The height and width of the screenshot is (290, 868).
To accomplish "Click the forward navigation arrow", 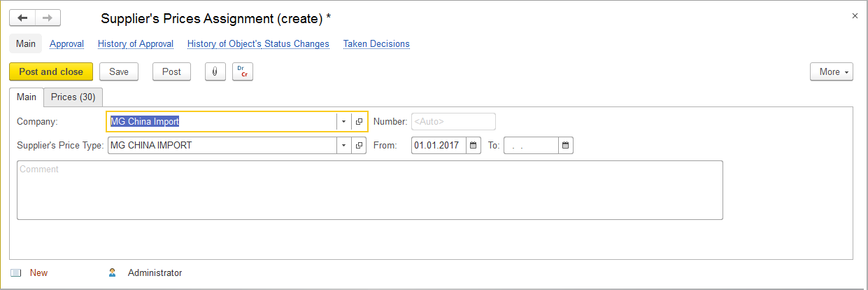I will tap(48, 18).
